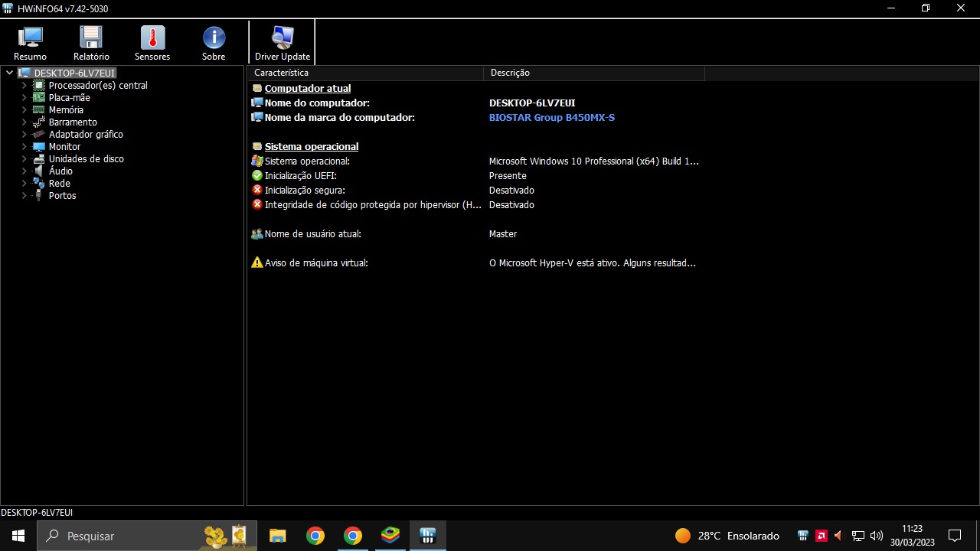This screenshot has width=980, height=551.
Task: Collapse the DESKTOP-6LV7EUI root node
Action: coord(9,73)
